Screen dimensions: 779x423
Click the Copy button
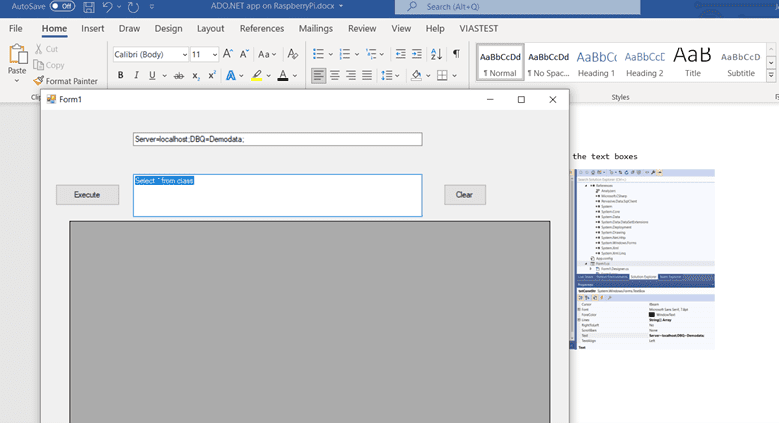click(49, 65)
